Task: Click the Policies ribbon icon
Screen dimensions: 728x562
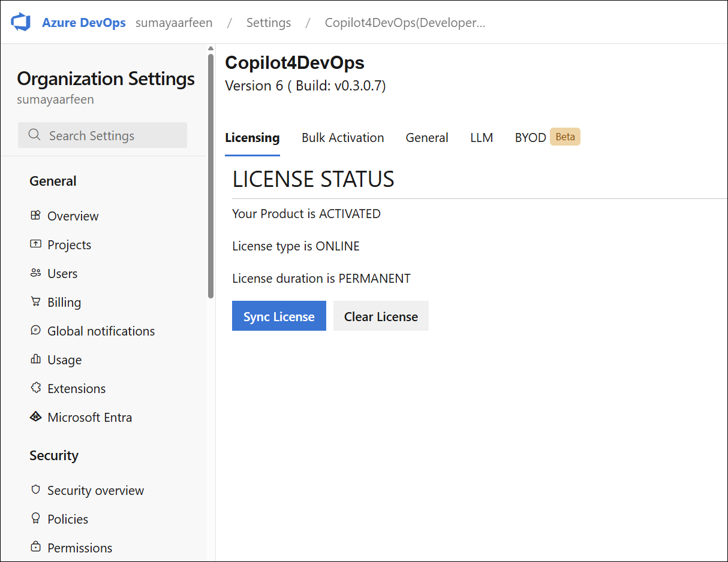Action: click(35, 518)
